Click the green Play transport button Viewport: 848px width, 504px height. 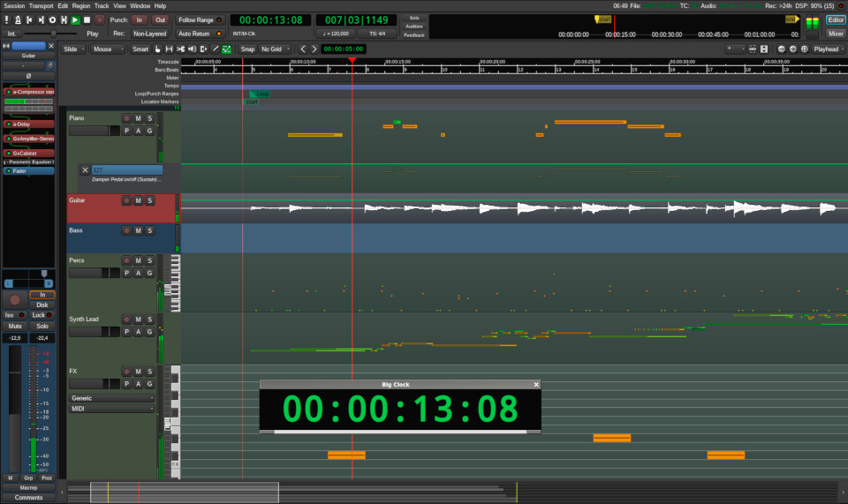75,20
